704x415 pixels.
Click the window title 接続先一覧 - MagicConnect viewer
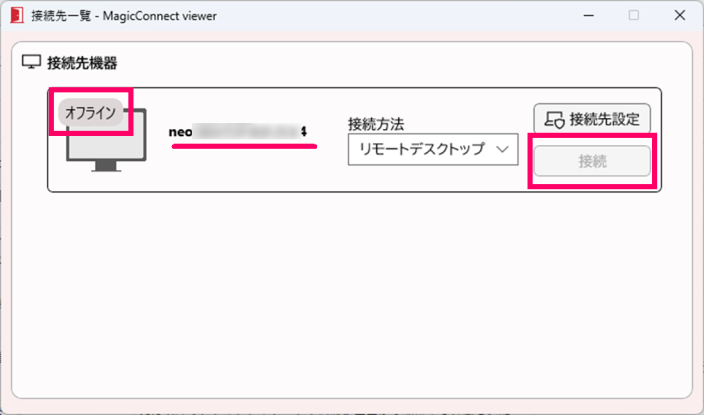[124, 16]
